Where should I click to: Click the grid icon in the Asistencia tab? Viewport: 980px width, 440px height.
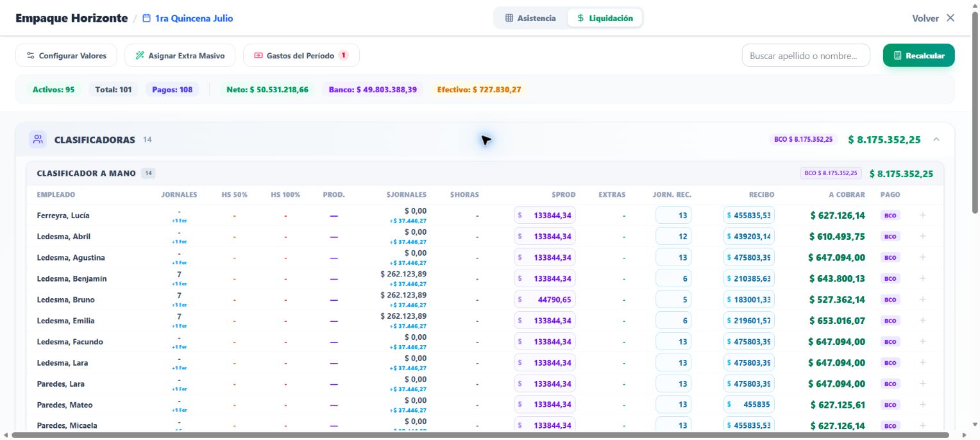point(509,19)
